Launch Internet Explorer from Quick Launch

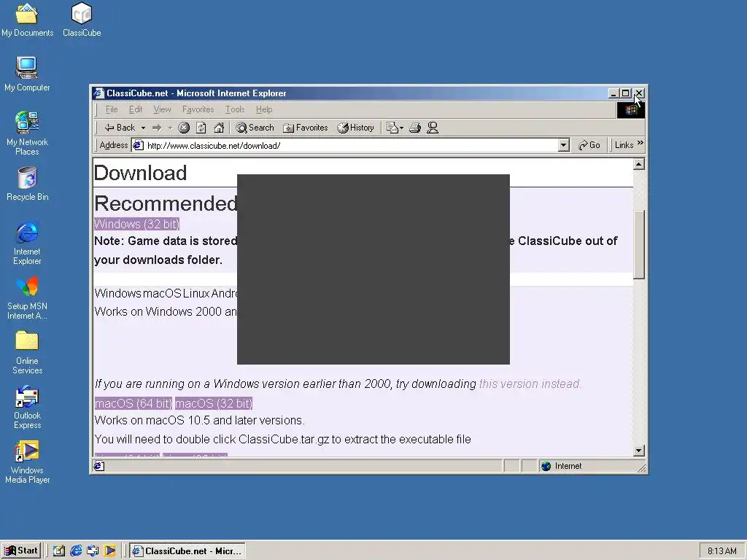coord(76,551)
